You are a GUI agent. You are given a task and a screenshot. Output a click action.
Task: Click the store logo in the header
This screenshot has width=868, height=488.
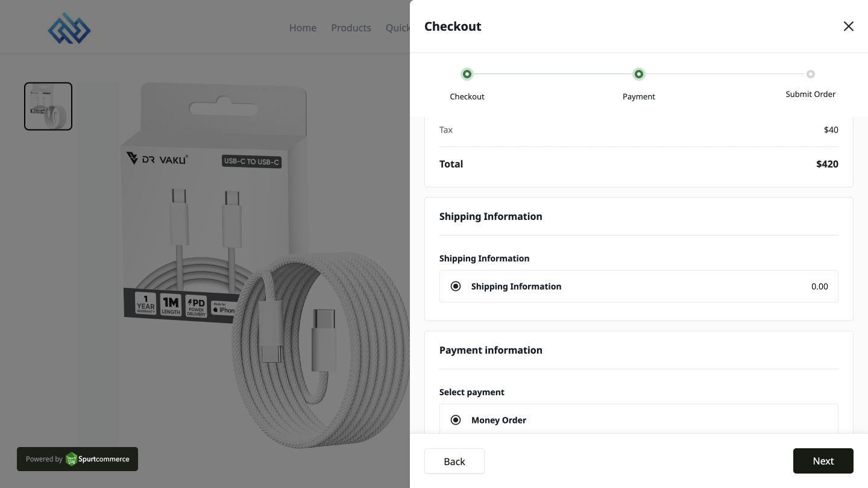point(69,28)
